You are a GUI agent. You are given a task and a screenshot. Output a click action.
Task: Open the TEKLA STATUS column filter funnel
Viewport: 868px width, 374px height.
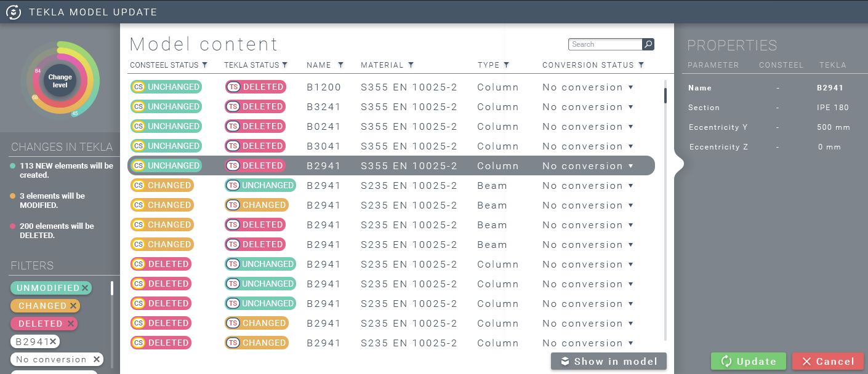point(285,65)
